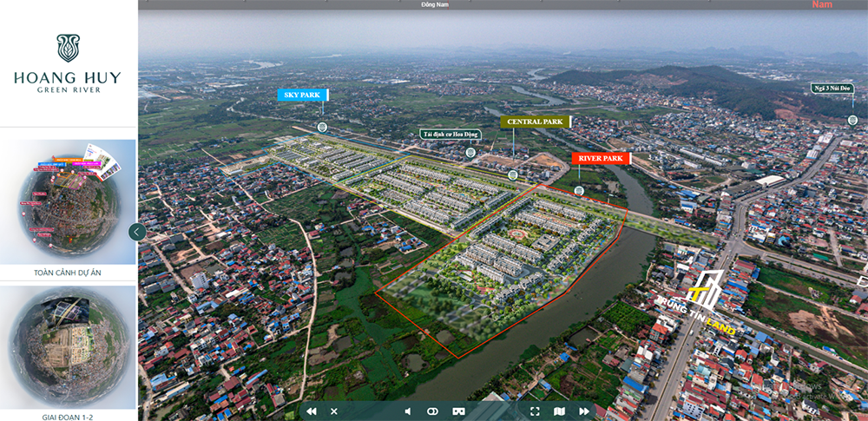The width and height of the screenshot is (868, 421).
Task: Enable VR headset mode
Action: pos(458,411)
